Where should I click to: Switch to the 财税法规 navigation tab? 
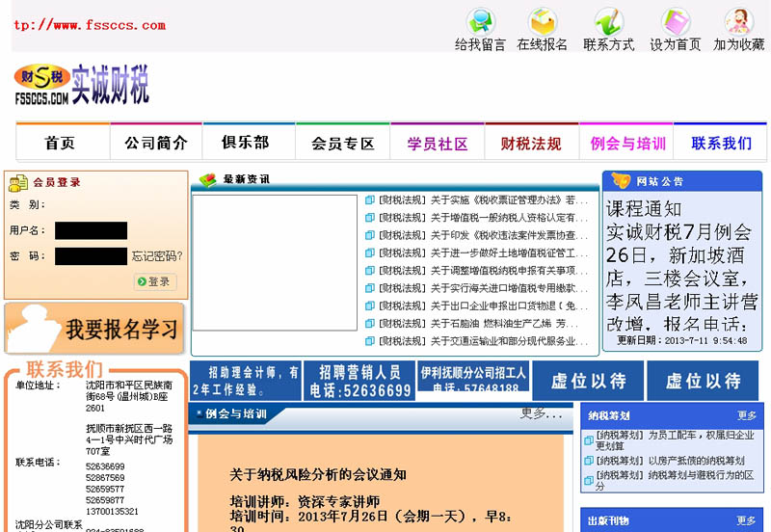(530, 143)
